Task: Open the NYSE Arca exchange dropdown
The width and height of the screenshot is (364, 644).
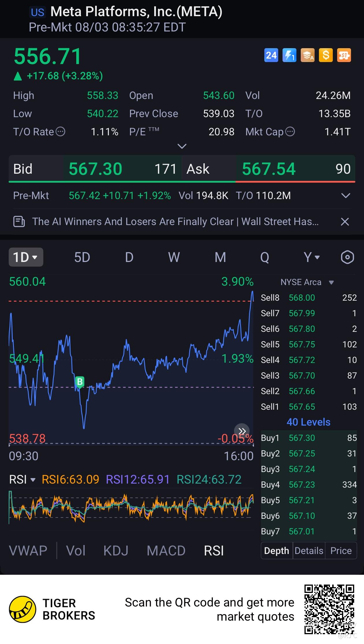Action: pos(307,282)
